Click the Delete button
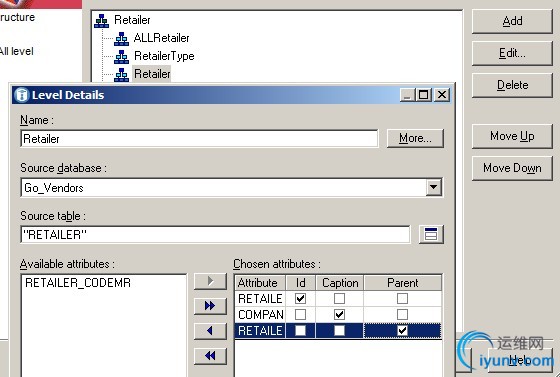The image size is (560, 377). coord(512,85)
